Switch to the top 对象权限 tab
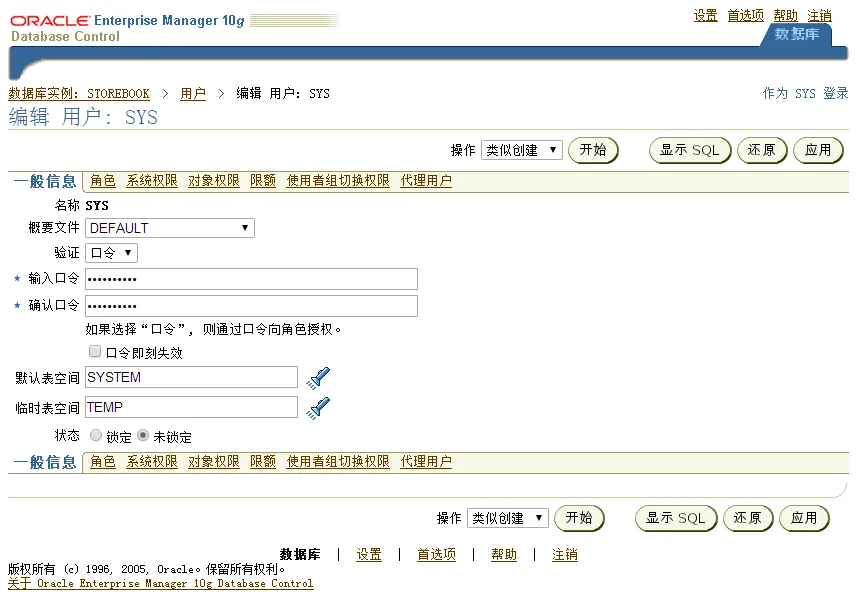 [x=214, y=180]
